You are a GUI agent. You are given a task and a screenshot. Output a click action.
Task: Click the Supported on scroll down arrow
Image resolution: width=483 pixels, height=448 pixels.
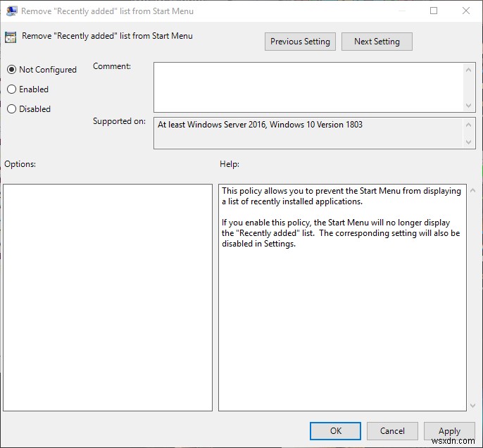click(x=468, y=142)
